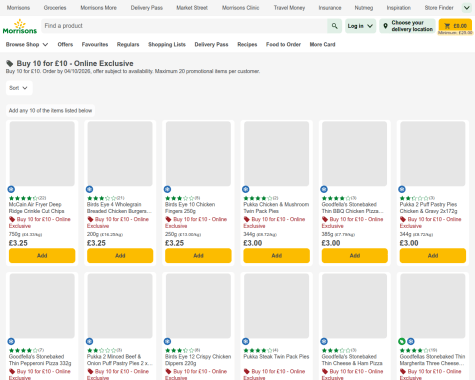Open the Browse Shop dropdown

click(x=27, y=44)
